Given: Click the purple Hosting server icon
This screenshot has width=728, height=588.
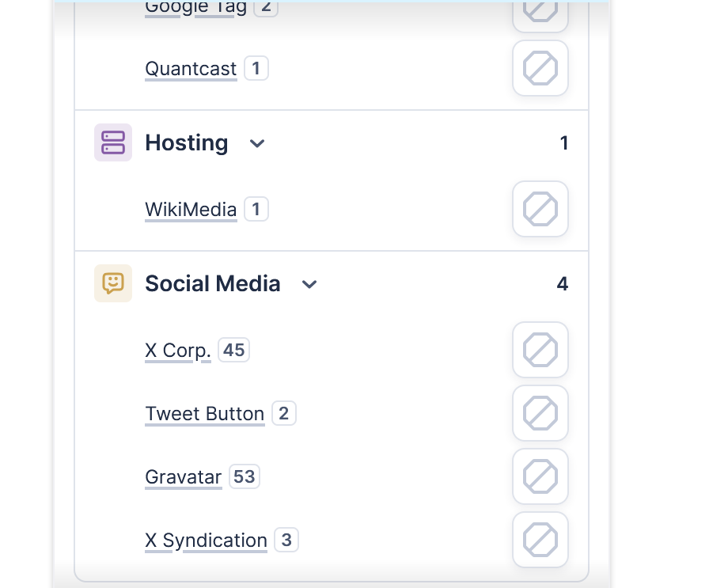Looking at the screenshot, I should [x=113, y=142].
